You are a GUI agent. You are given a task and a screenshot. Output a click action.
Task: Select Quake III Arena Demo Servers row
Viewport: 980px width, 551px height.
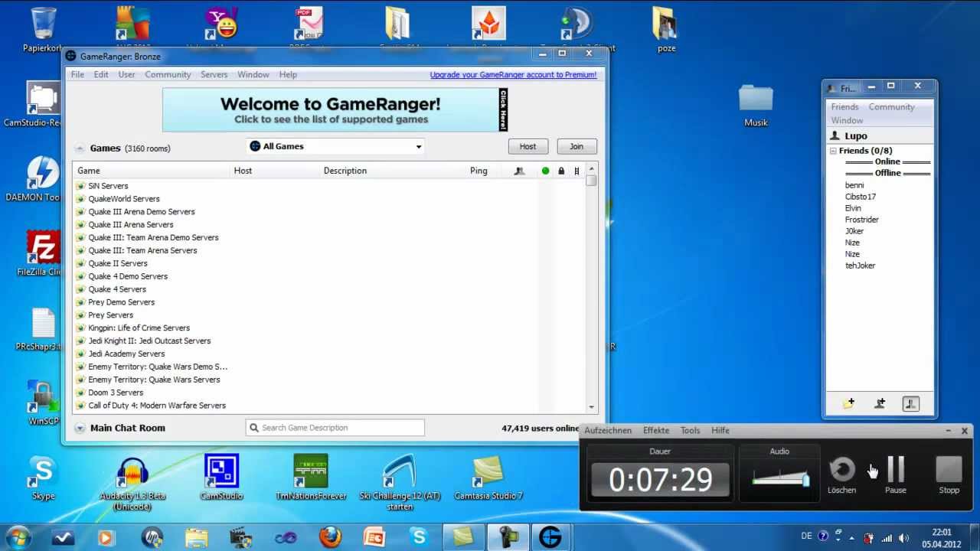tap(329, 212)
